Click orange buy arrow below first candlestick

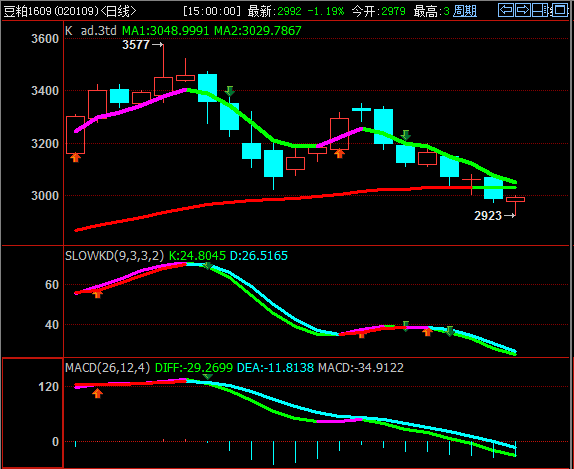coord(75,157)
